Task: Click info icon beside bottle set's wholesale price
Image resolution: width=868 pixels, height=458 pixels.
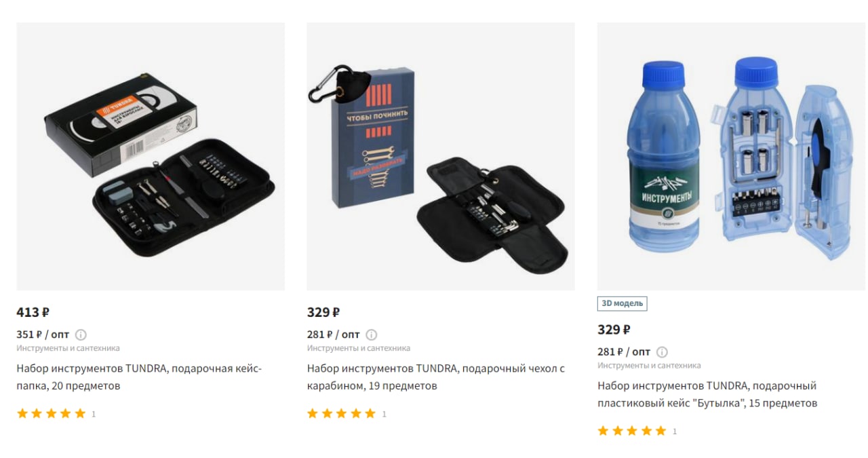Action: pyautogui.click(x=662, y=352)
